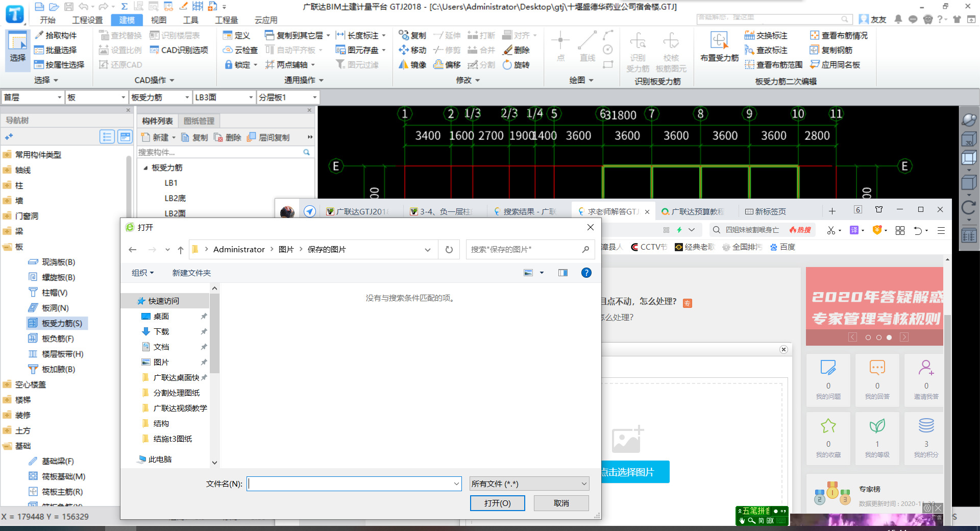Screen dimensions: 980x531
Task: Open 所有文件 file type dropdown
Action: tap(529, 484)
